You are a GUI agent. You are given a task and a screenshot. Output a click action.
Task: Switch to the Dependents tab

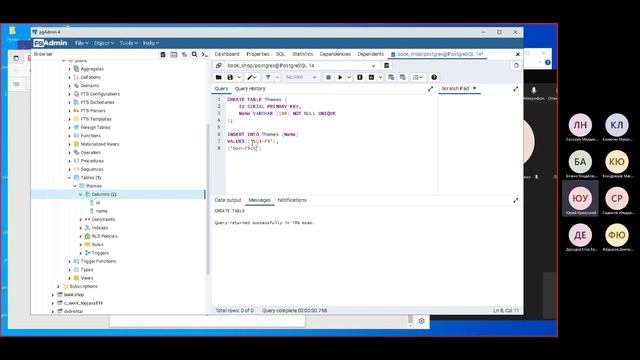click(371, 54)
